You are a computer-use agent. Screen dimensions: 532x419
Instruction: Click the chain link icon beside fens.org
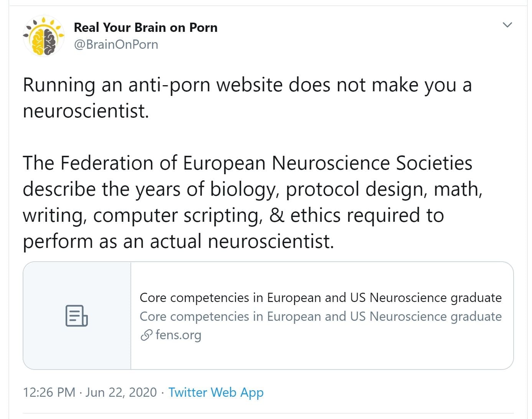coord(146,335)
